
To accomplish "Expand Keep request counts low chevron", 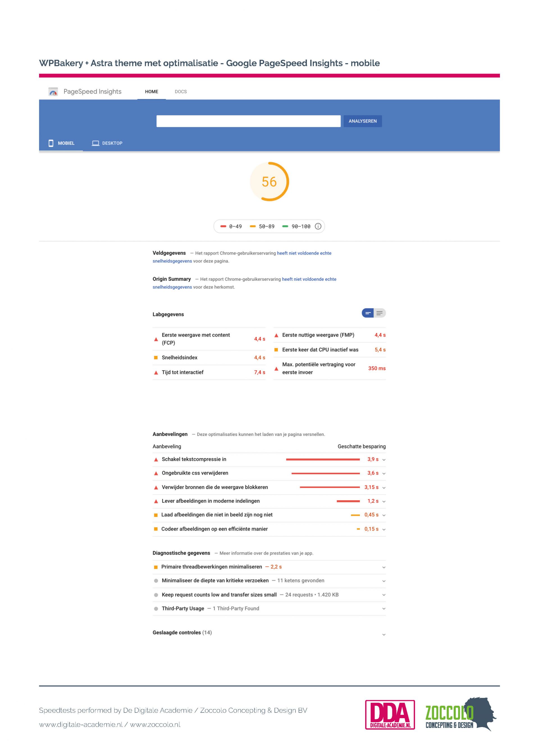I will (384, 595).
